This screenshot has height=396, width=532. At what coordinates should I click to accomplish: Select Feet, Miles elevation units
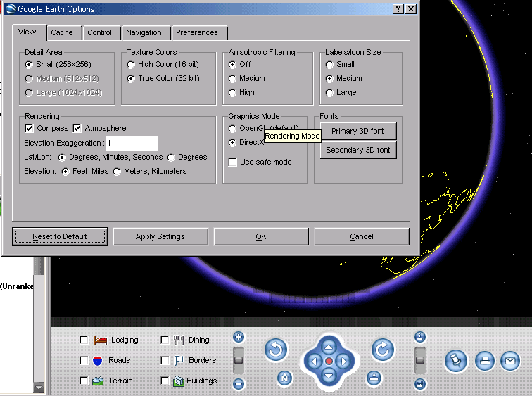tap(65, 172)
